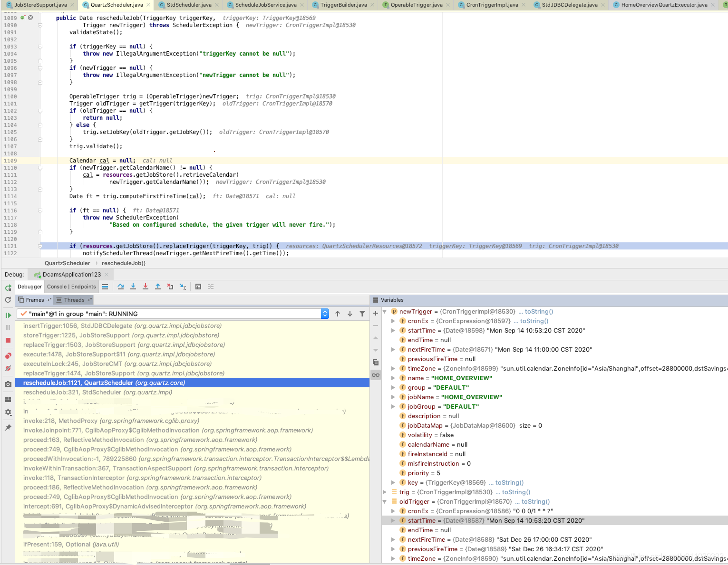
Task: Close the QuartzScheduler.java tab
Action: coord(148,5)
